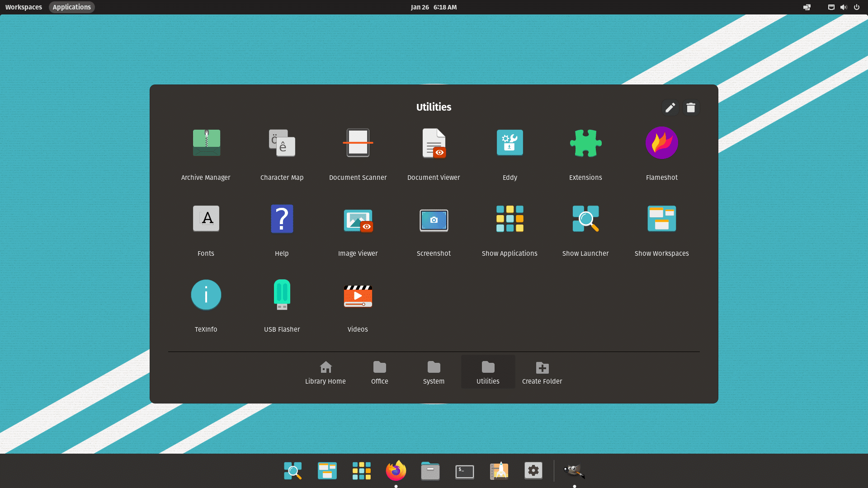Image resolution: width=868 pixels, height=488 pixels.
Task: Open the Terminal from the dock
Action: (x=464, y=471)
